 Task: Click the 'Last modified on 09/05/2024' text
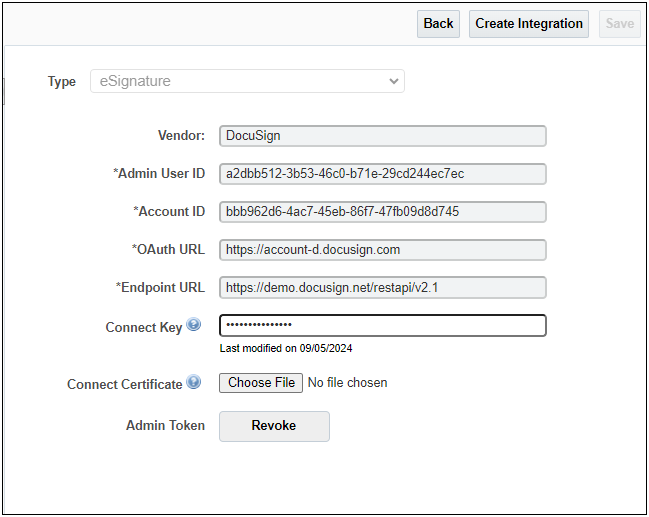[x=286, y=349]
